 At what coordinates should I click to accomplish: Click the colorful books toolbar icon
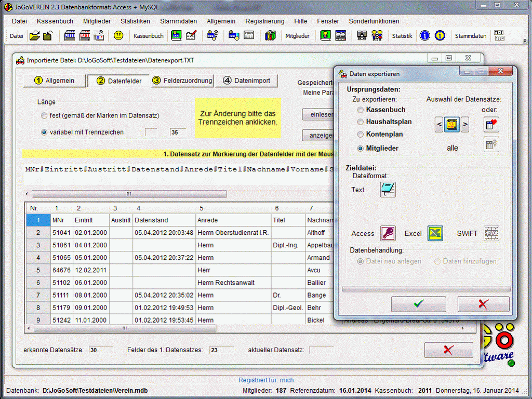point(270,36)
